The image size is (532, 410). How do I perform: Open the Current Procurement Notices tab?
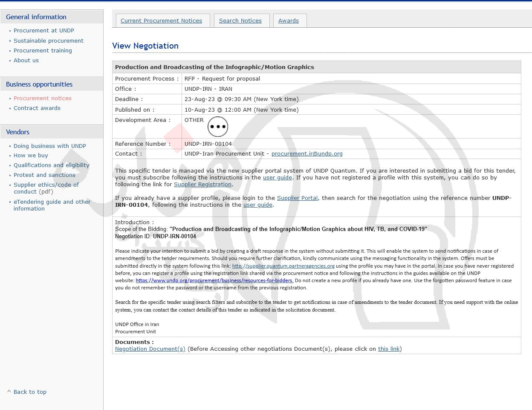pos(161,20)
